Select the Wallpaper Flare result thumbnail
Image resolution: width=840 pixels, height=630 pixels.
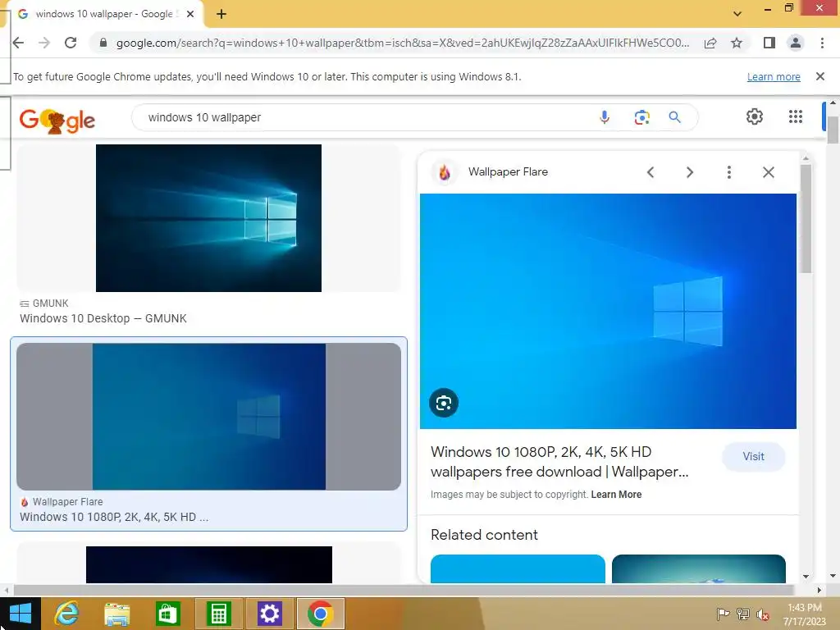[x=208, y=417]
